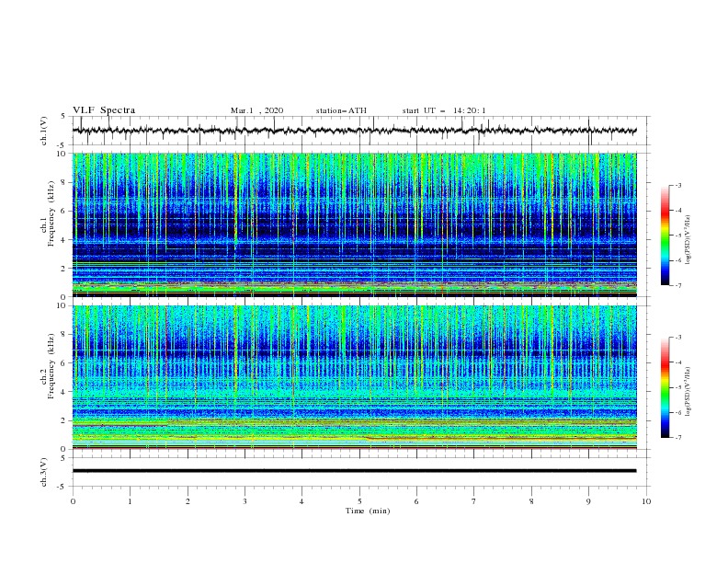Click the ch.2 frequency axis tick "8"
728x563 pixels.
pyautogui.click(x=64, y=335)
